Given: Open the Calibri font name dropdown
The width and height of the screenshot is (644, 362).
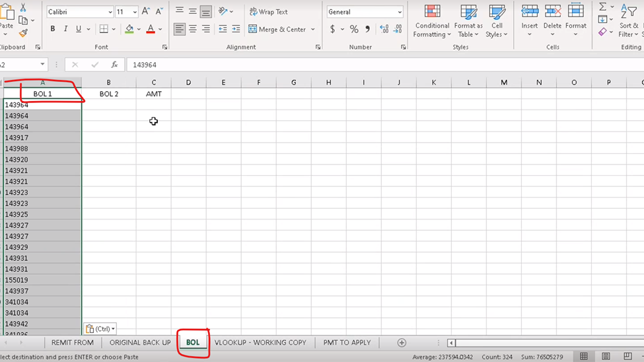Looking at the screenshot, I should pos(110,12).
